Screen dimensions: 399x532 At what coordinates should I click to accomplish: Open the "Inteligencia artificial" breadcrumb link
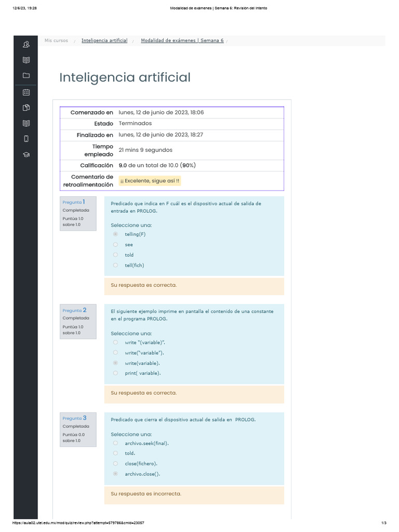point(104,41)
